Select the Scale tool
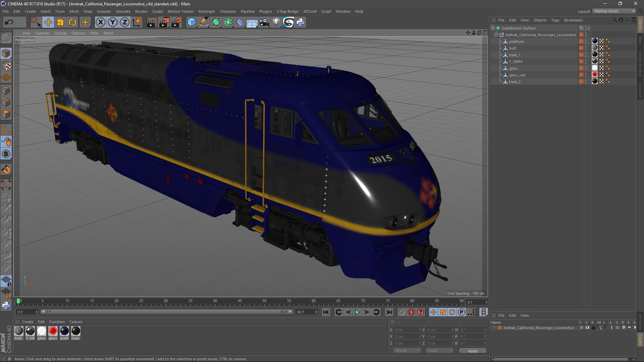The width and height of the screenshot is (644, 362). click(60, 22)
